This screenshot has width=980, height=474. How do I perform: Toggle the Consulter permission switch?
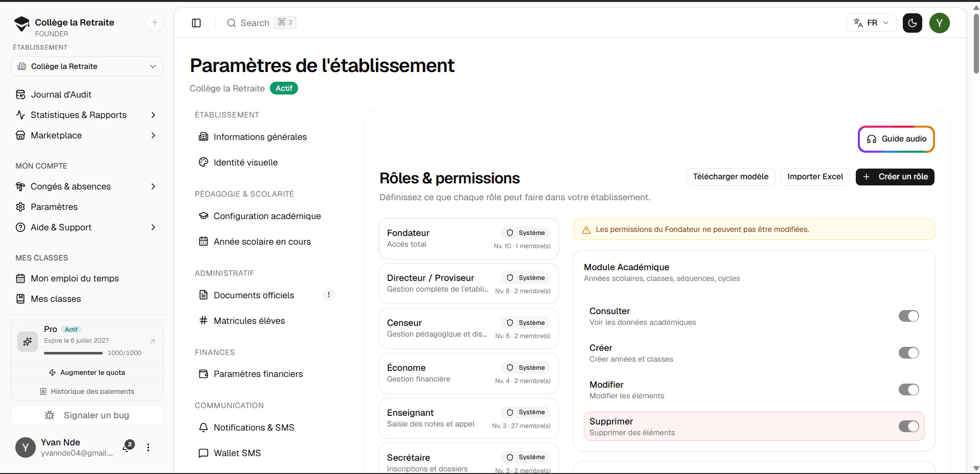click(x=909, y=316)
